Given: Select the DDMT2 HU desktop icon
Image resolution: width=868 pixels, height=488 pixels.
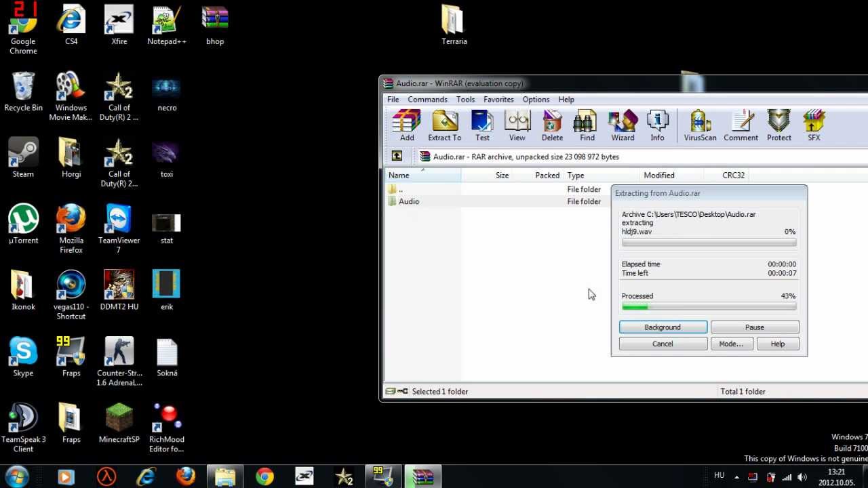Looking at the screenshot, I should 119,291.
